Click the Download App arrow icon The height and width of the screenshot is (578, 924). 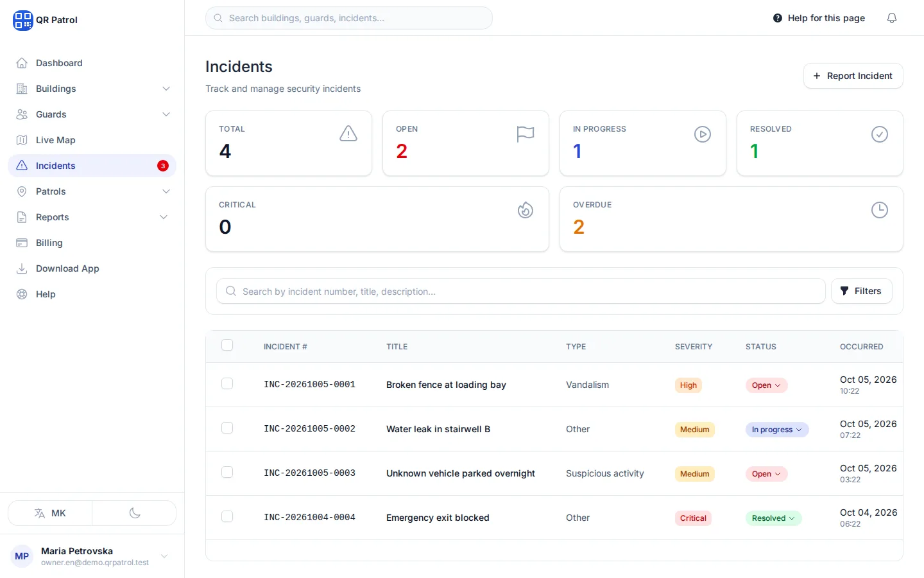click(x=22, y=268)
